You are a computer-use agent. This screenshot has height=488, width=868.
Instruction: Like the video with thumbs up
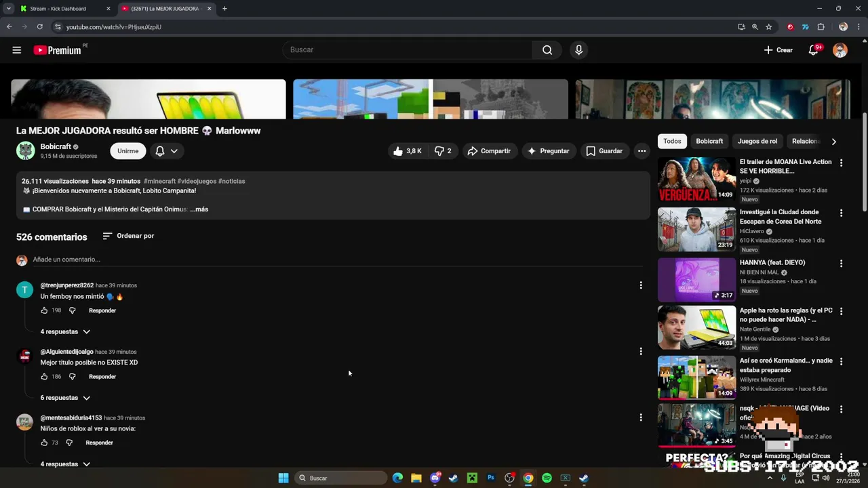(x=408, y=151)
